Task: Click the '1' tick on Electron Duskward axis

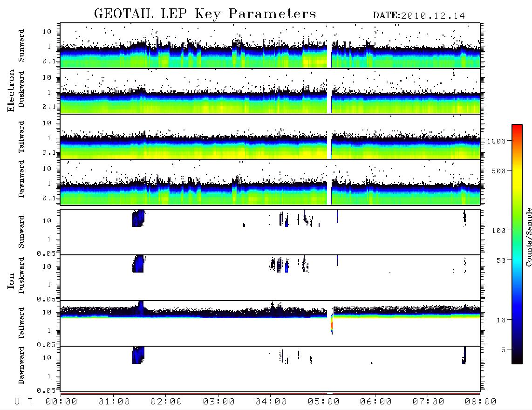Action: coord(49,92)
